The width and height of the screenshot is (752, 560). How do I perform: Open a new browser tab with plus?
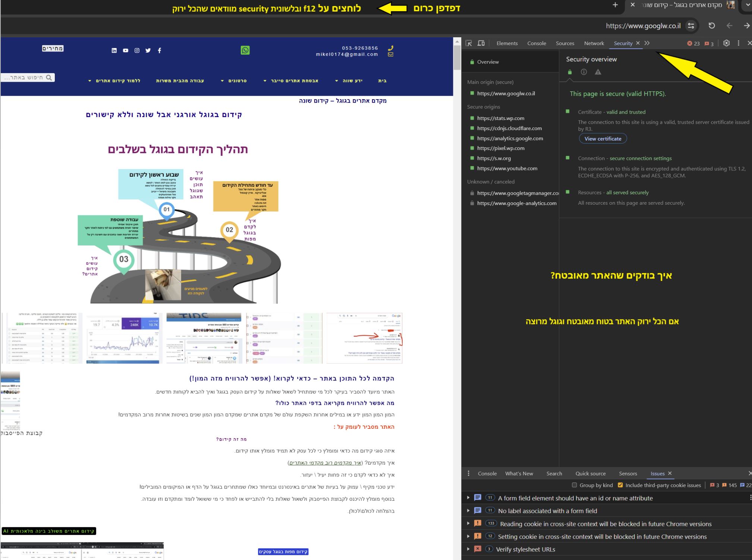coord(615,5)
